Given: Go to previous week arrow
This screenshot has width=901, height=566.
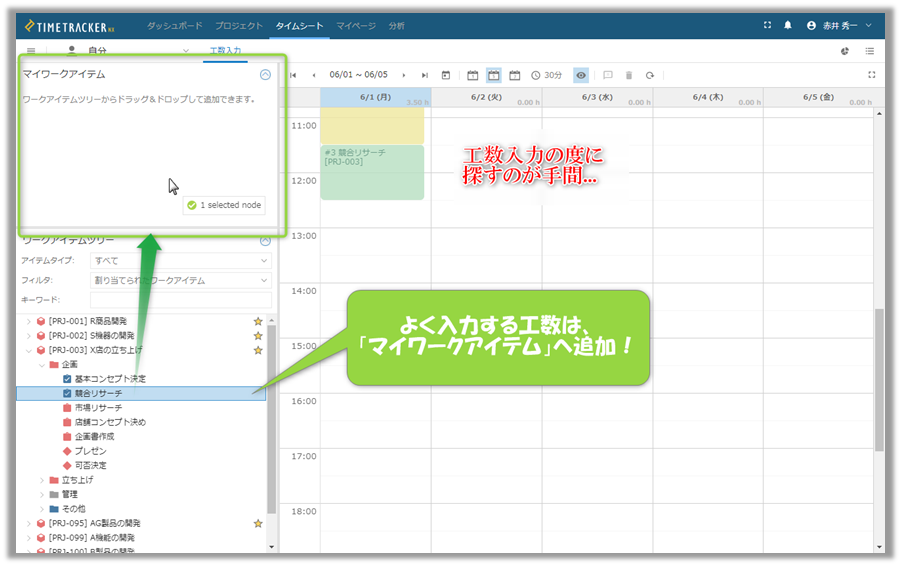Looking at the screenshot, I should [314, 75].
